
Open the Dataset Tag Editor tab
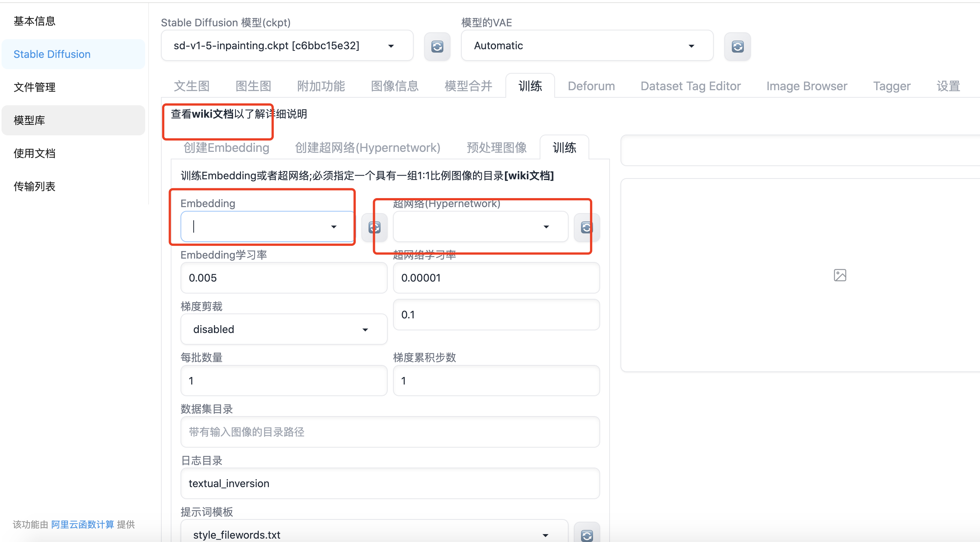click(690, 86)
